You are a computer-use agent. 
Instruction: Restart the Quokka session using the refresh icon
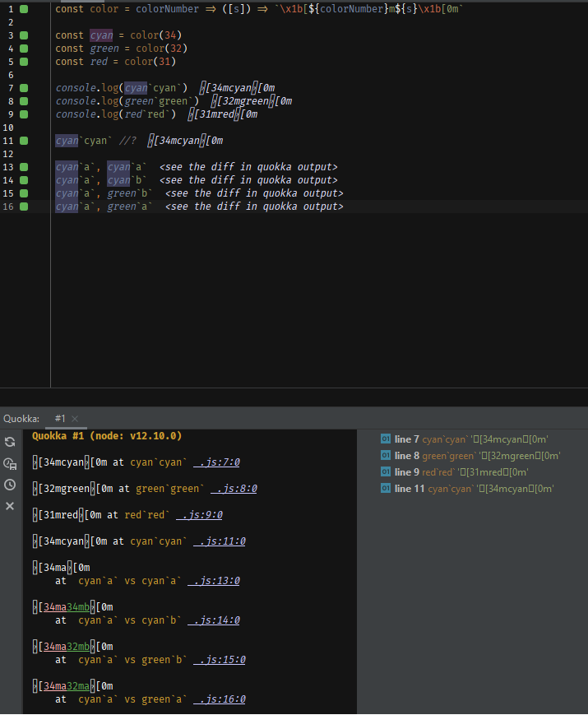point(11,441)
